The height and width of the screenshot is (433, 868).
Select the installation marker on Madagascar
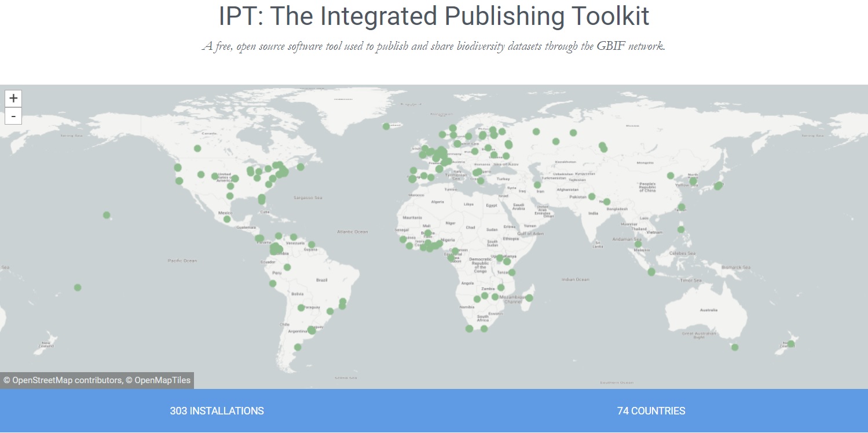[x=529, y=298]
